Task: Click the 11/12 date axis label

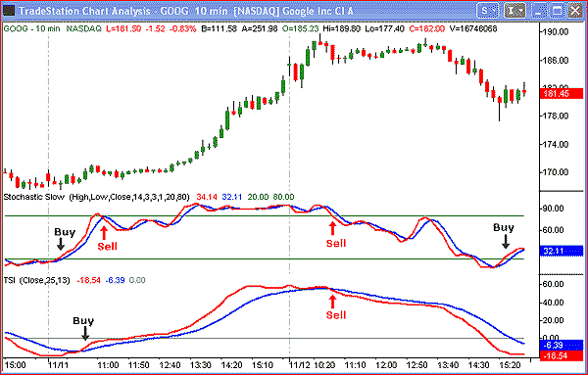Action: click(x=301, y=365)
